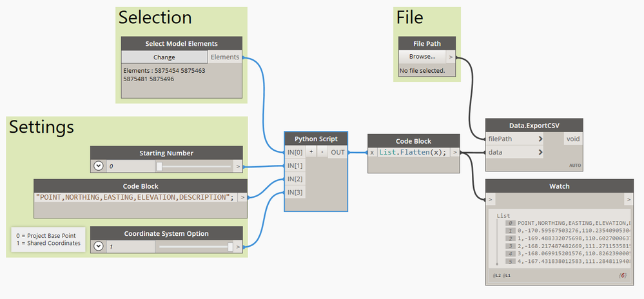Click the @L1 level label in Watch node
Image resolution: width=644 pixels, height=299 pixels.
click(507, 276)
